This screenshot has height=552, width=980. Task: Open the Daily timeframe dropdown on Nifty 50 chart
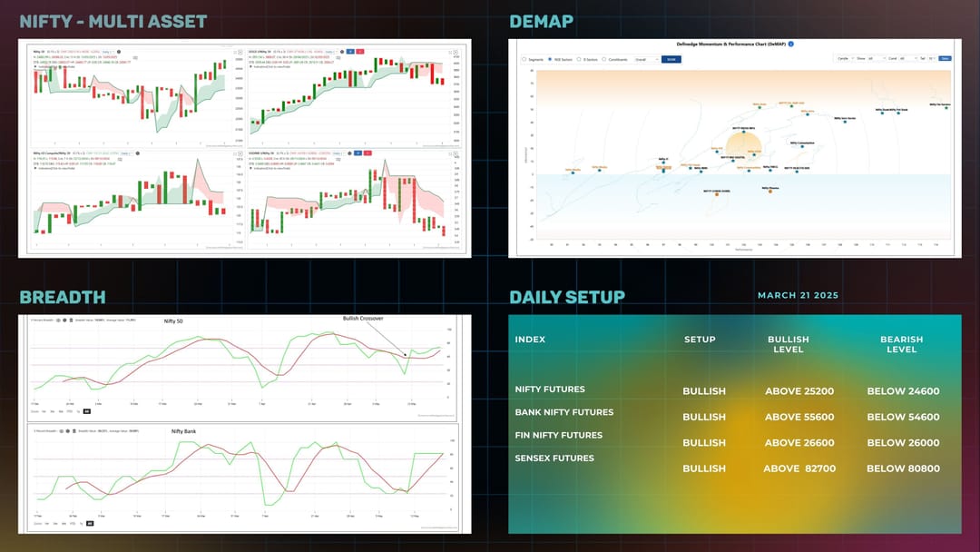click(108, 52)
